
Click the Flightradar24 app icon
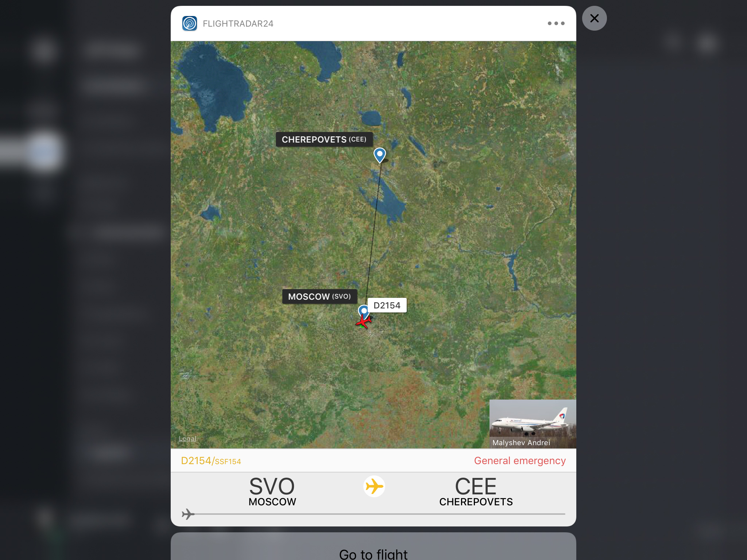pyautogui.click(x=190, y=23)
